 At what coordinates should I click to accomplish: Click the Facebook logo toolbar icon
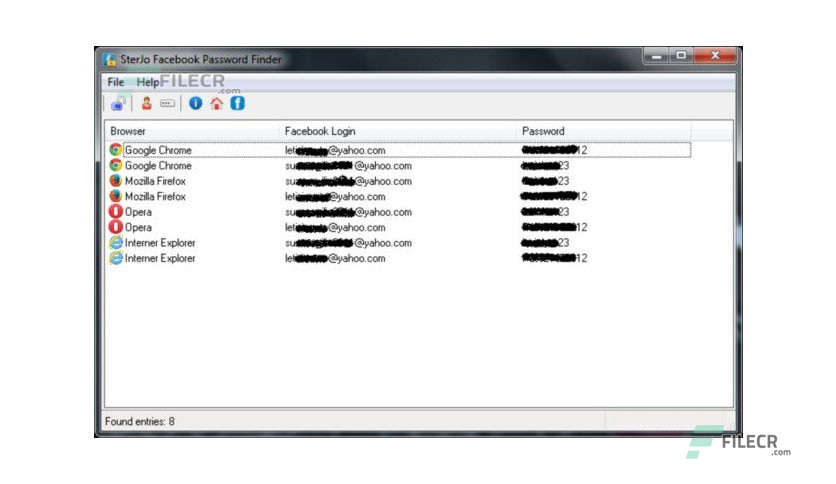click(x=237, y=103)
